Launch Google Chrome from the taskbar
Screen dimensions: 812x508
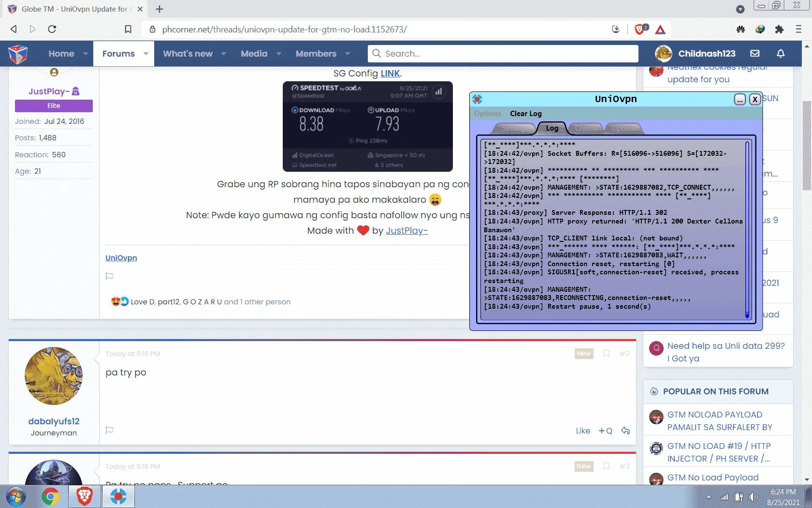tap(50, 496)
